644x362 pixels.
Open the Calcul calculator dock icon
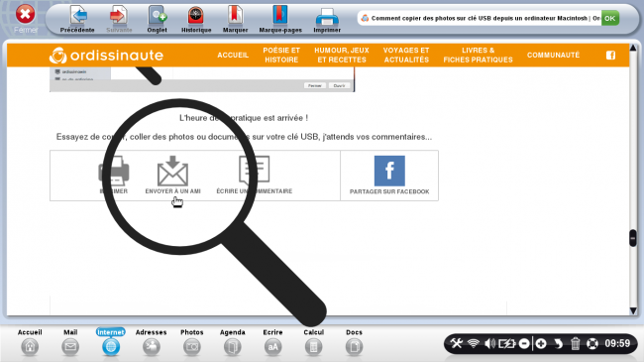(x=313, y=347)
